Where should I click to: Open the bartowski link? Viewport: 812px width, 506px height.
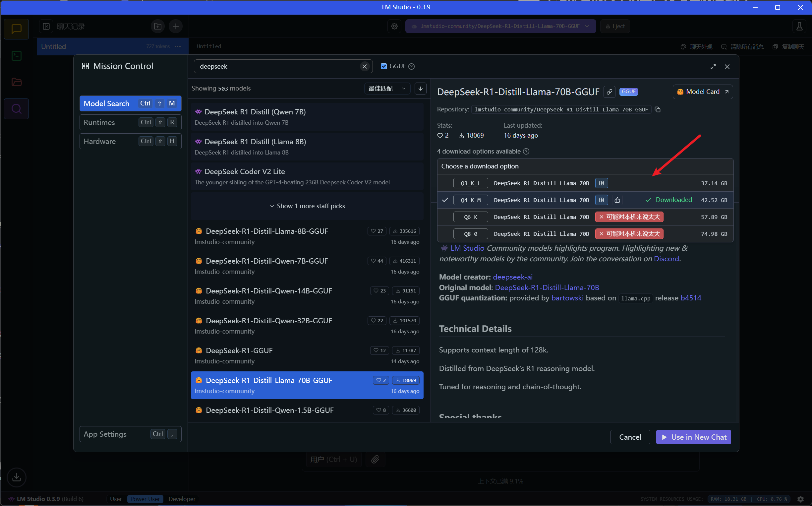567,298
